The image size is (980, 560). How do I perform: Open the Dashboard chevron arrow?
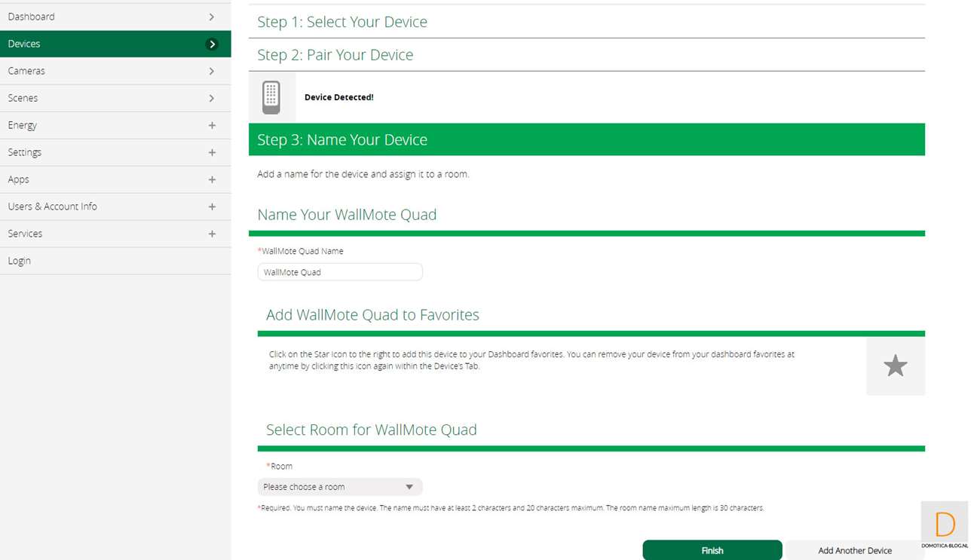click(x=212, y=17)
